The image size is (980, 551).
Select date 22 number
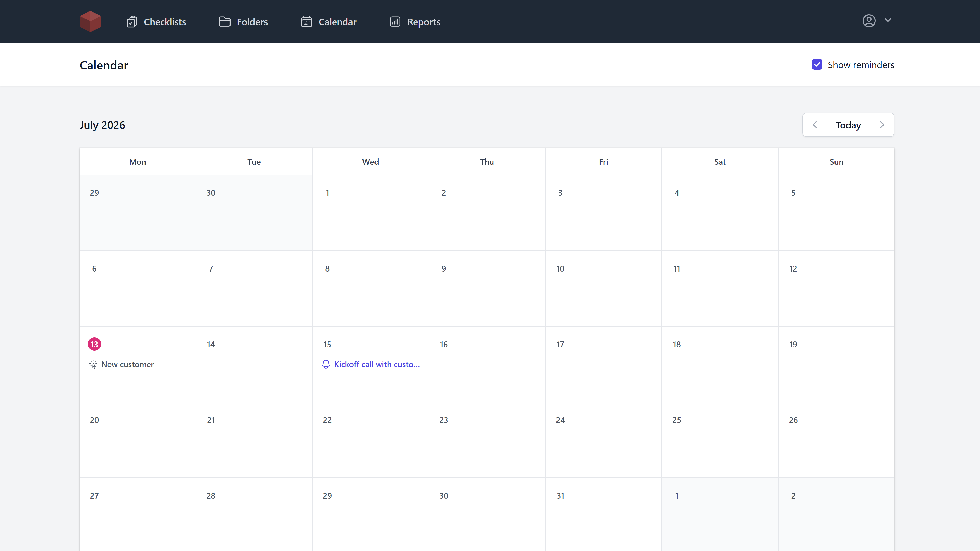point(327,420)
